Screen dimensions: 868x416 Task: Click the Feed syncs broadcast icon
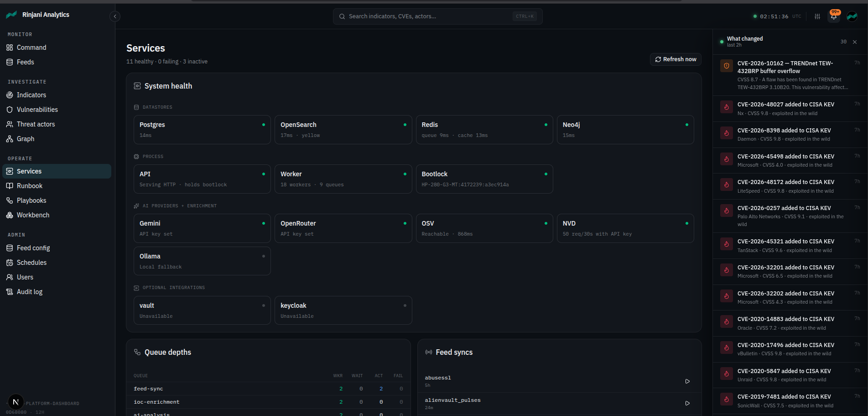429,352
